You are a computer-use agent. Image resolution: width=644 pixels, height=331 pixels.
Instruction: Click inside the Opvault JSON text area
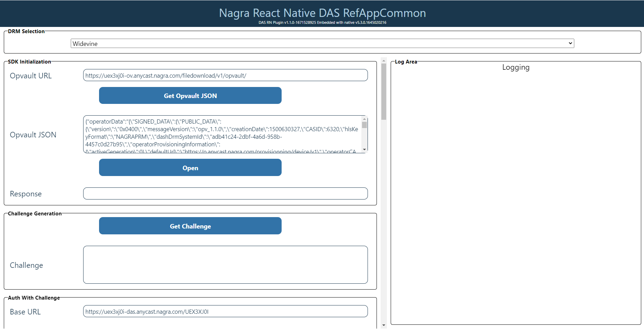coord(221,135)
